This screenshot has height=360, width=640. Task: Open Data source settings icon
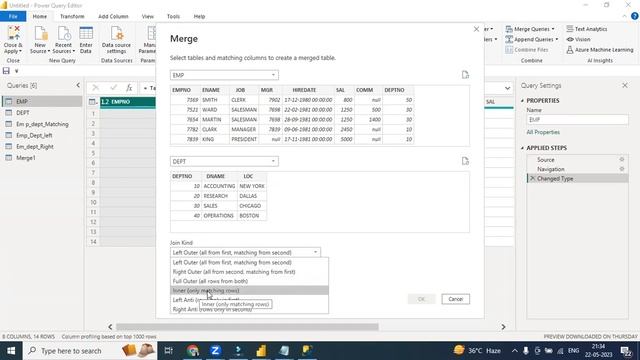[116, 33]
